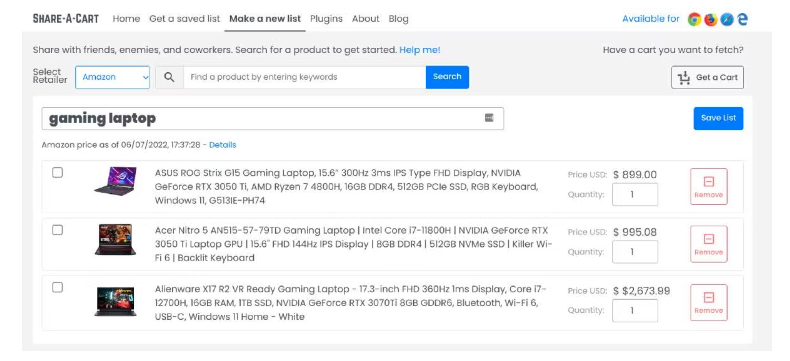Open the Edge extension icon
Image resolution: width=790 pixels, height=361 pixels.
coord(742,19)
